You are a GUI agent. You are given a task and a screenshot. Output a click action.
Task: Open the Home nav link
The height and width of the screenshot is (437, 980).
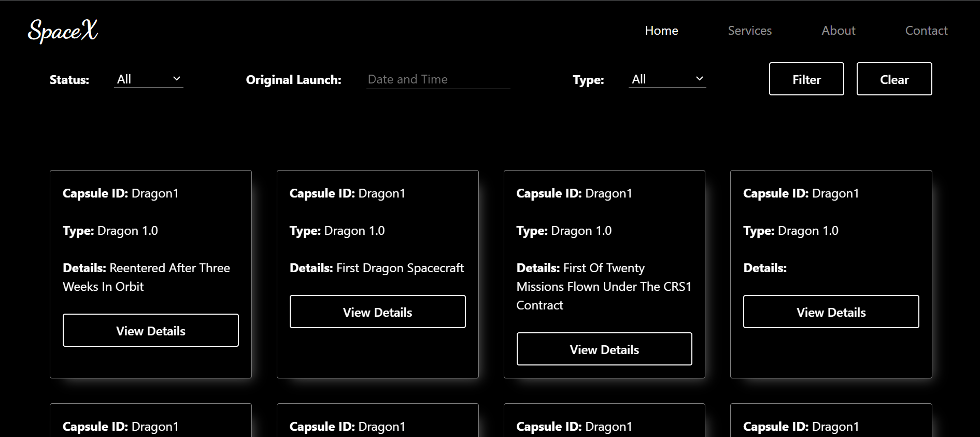click(661, 31)
